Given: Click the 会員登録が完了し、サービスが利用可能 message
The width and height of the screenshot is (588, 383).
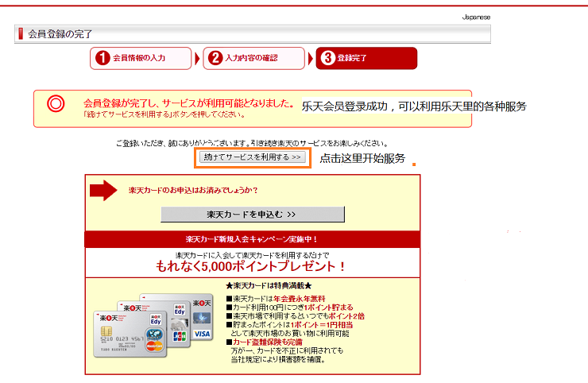Looking at the screenshot, I should tap(188, 103).
